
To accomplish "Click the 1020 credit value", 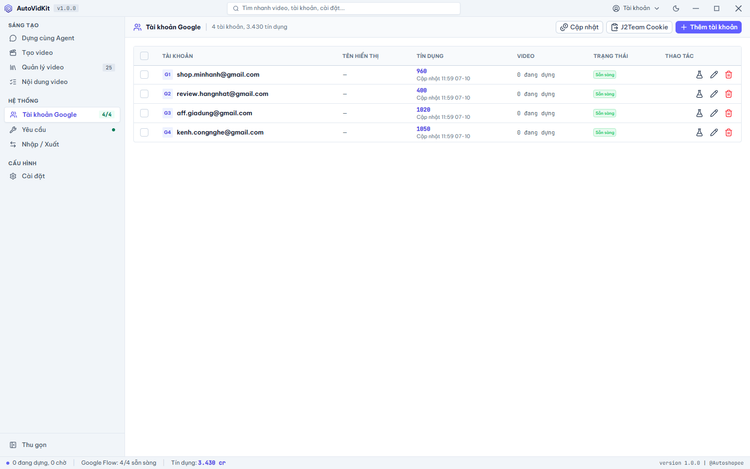I will pos(423,110).
